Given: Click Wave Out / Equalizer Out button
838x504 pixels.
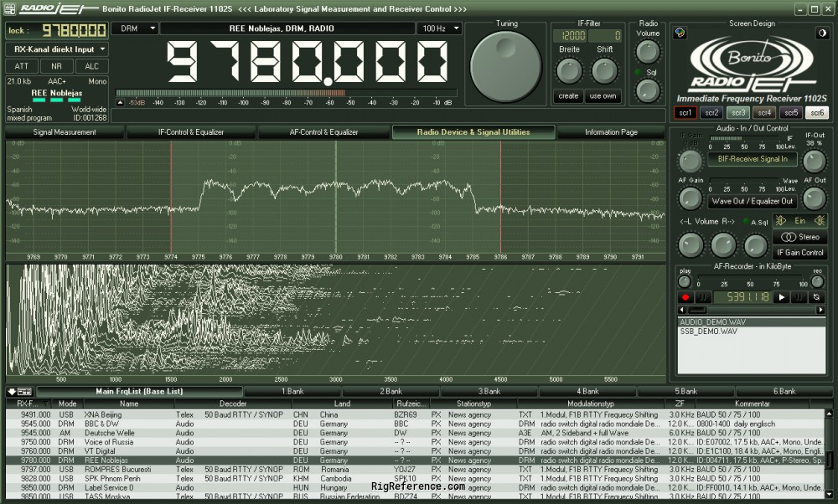Looking at the screenshot, I should [x=753, y=201].
